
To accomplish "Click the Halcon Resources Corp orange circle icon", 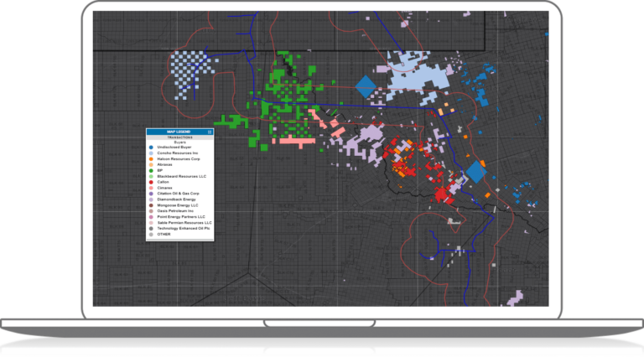I will point(151,158).
